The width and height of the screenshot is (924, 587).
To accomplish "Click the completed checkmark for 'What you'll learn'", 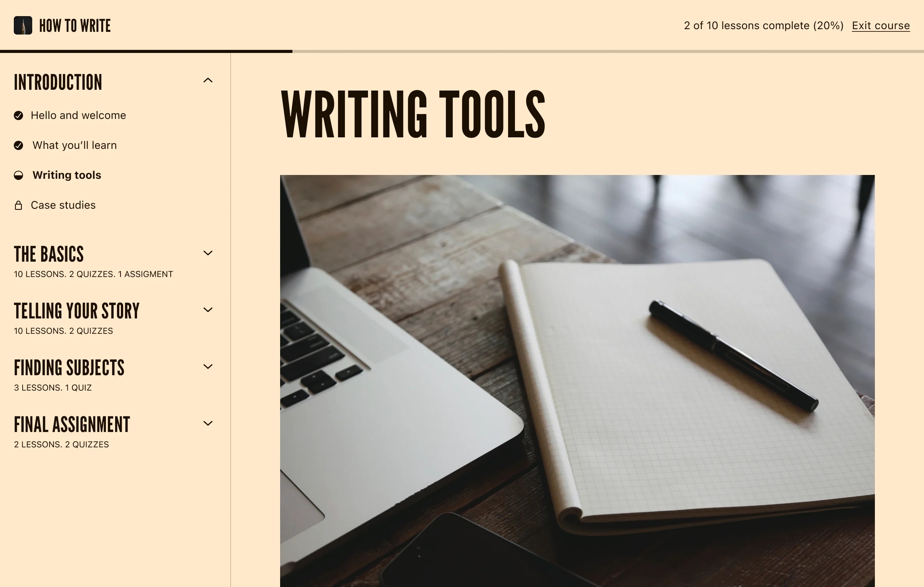I will tap(19, 145).
